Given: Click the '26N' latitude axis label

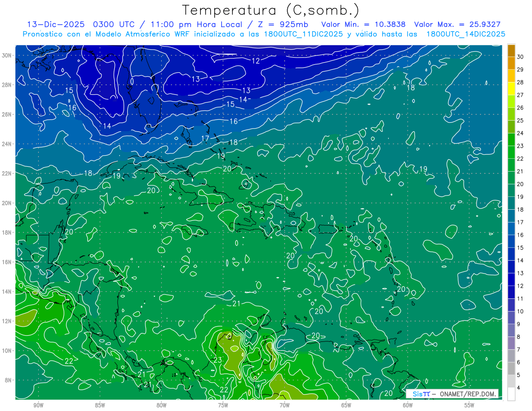Looking at the screenshot, I should tap(7, 114).
